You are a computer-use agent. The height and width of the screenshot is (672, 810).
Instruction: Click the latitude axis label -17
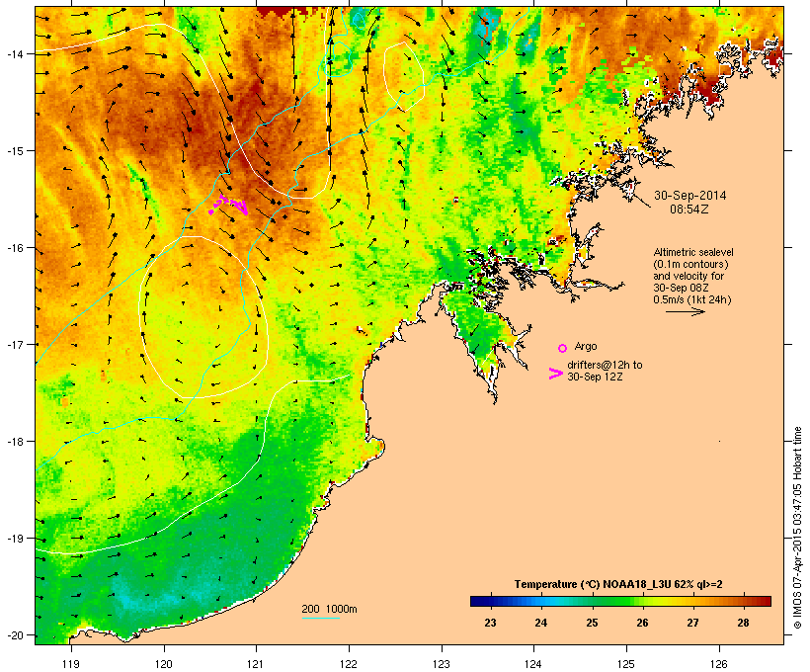pyautogui.click(x=15, y=344)
